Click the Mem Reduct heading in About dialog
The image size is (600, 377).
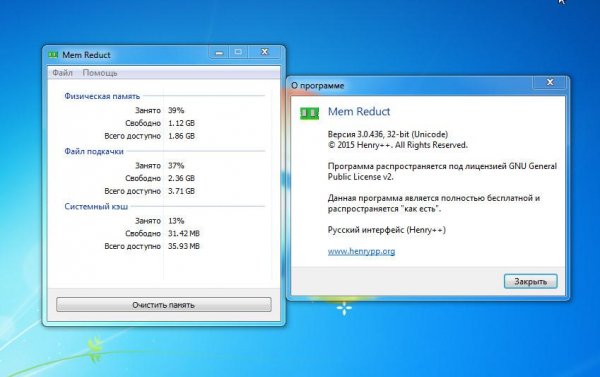[x=359, y=111]
